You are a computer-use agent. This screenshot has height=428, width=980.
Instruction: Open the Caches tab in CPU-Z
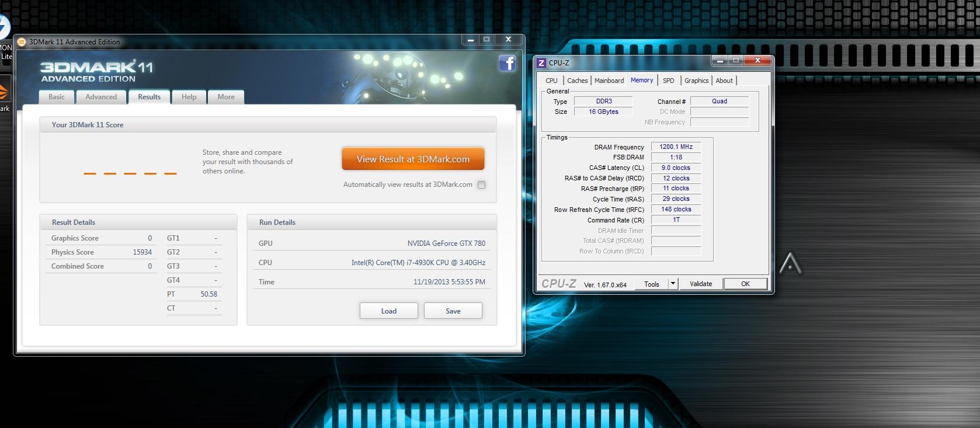point(577,81)
